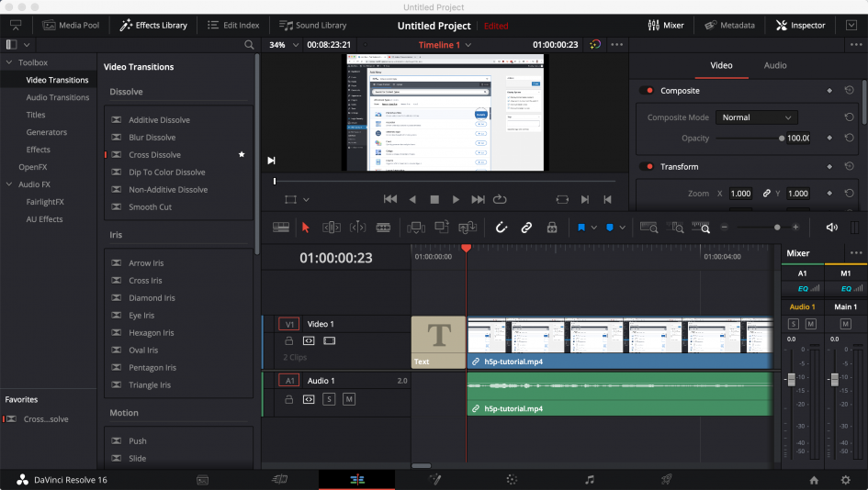868x490 pixels.
Task: Play the timeline forward
Action: click(456, 200)
